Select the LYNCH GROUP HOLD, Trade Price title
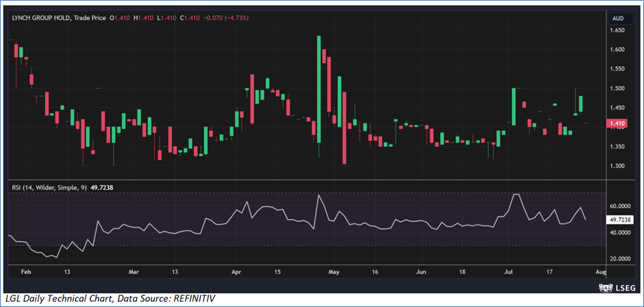The height and width of the screenshot is (307, 644). 59,18
